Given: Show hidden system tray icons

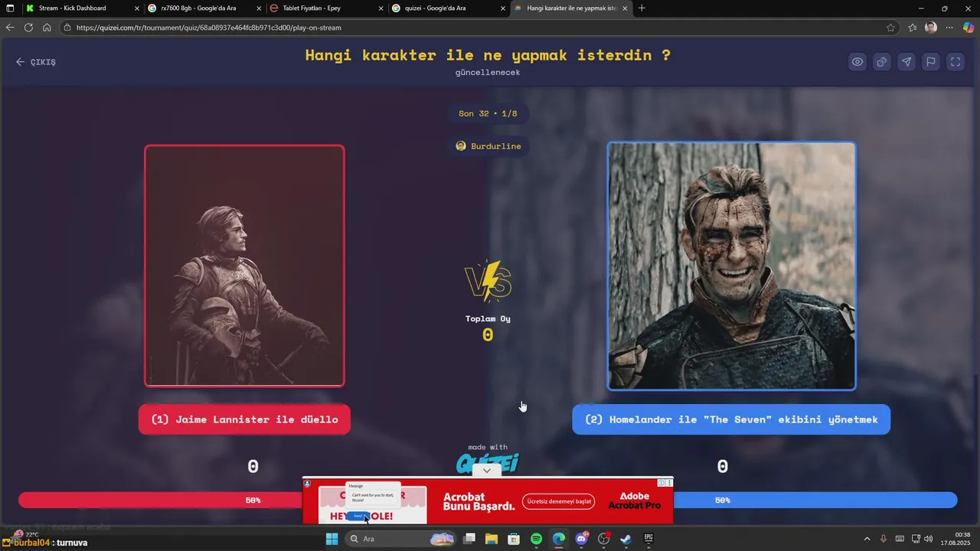Looking at the screenshot, I should coord(867,539).
